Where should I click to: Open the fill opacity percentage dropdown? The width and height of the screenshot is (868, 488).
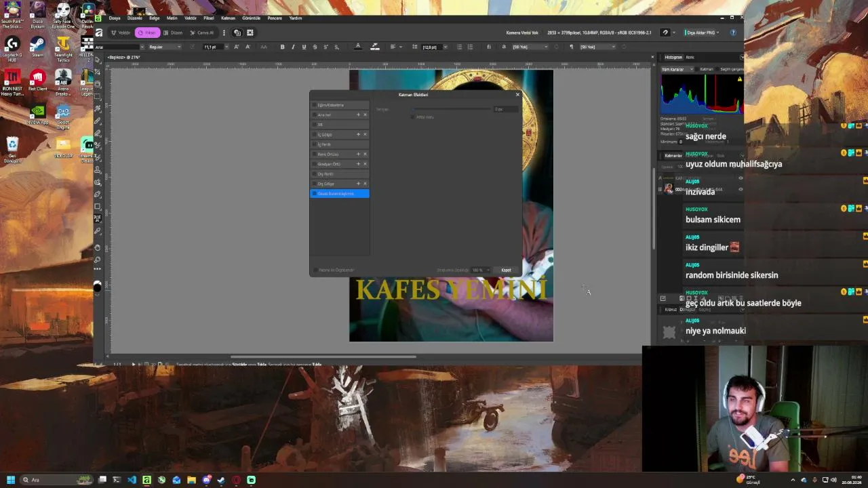point(480,270)
